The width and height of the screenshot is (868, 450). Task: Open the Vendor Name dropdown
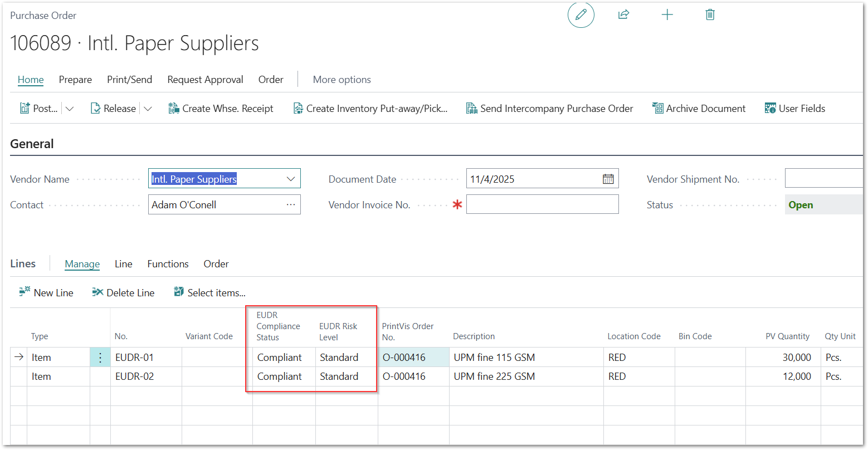click(290, 179)
